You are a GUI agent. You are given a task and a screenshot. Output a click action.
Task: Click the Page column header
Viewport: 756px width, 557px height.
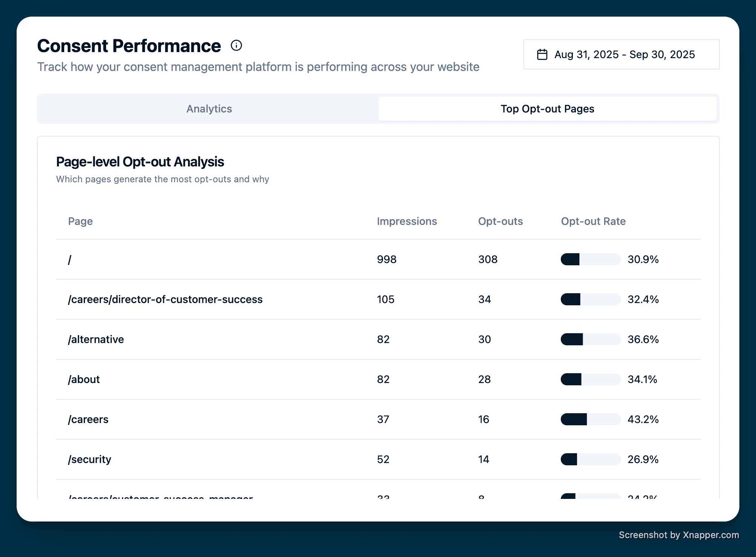[x=80, y=221]
